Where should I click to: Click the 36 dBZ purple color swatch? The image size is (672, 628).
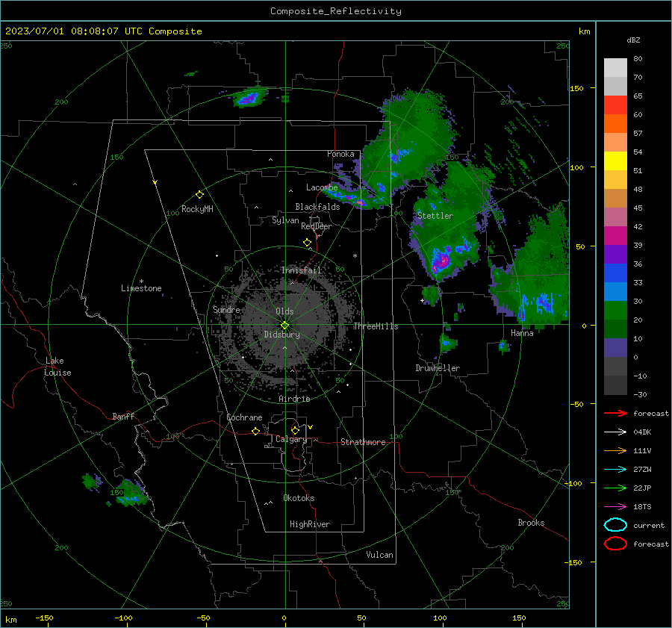pyautogui.click(x=615, y=255)
